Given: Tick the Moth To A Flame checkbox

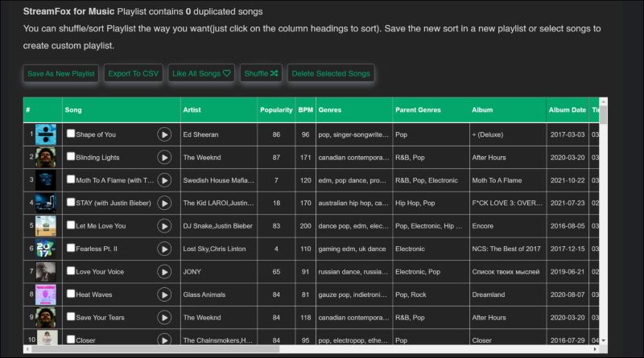Looking at the screenshot, I should coord(71,179).
